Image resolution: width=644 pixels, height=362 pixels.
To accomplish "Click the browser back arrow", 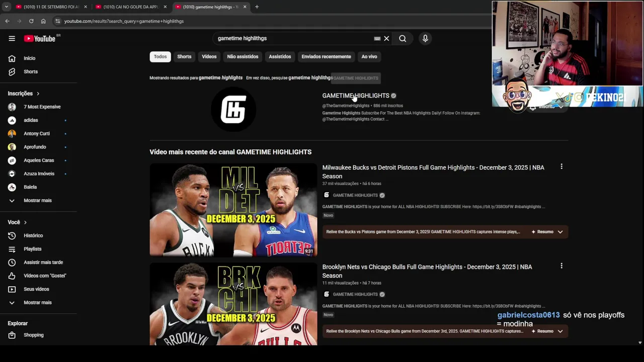I will click(x=7, y=21).
